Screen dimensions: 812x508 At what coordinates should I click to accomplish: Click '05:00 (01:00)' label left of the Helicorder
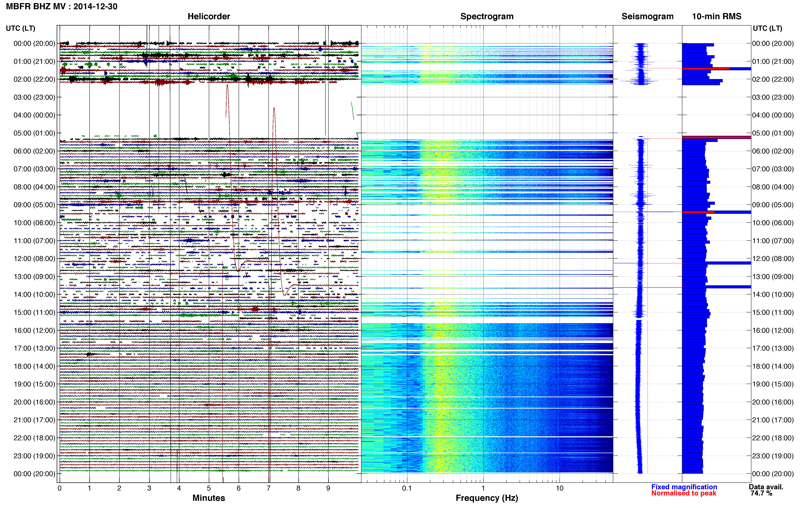(34, 133)
